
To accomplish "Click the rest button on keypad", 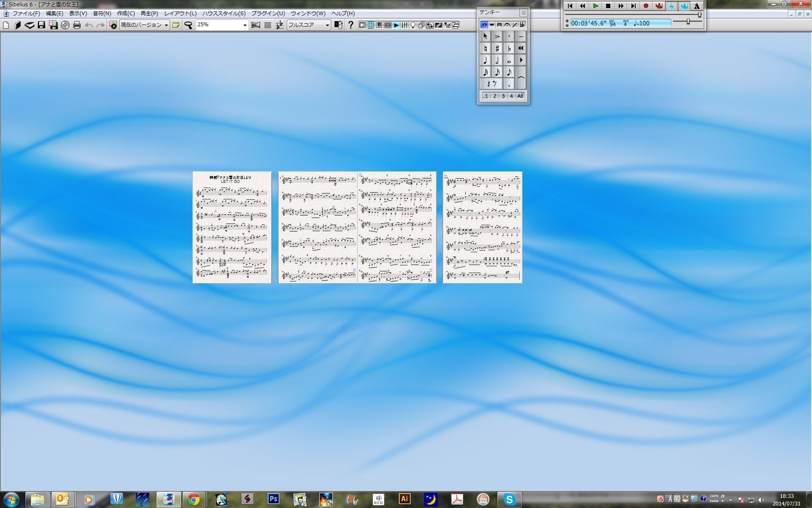I will tap(491, 84).
